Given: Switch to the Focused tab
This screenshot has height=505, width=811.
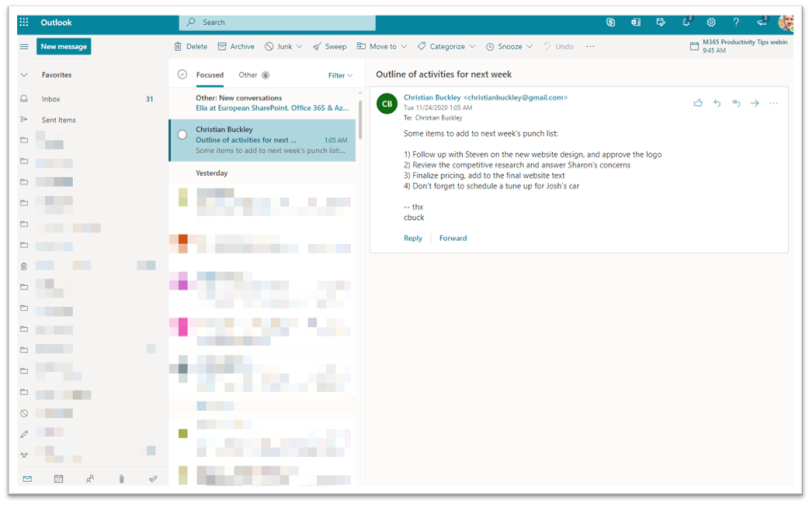Looking at the screenshot, I should (x=209, y=75).
